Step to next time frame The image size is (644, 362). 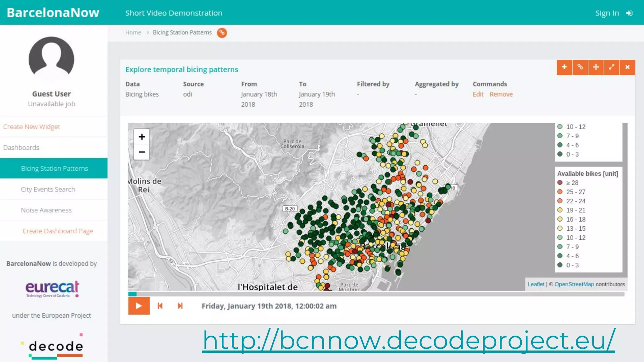(x=180, y=306)
